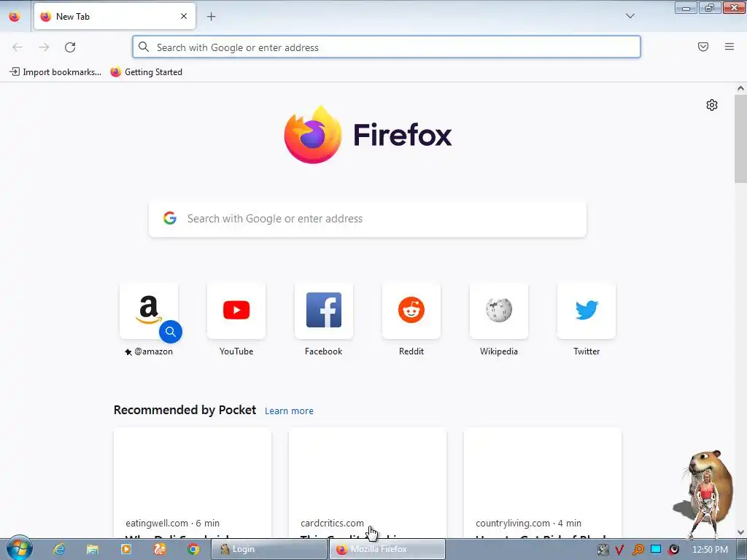Go forward with the forward arrow
This screenshot has height=560, width=747.
pos(44,47)
